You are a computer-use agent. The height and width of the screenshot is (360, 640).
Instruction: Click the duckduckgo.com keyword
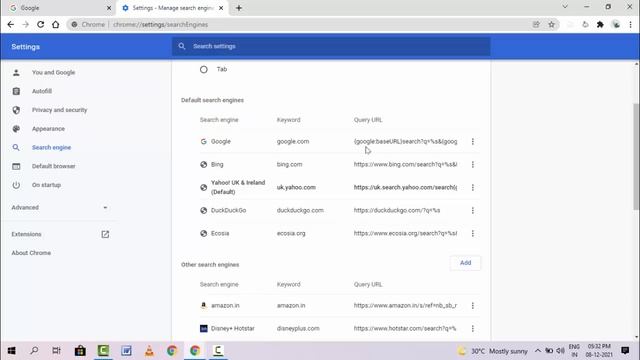pyautogui.click(x=300, y=211)
